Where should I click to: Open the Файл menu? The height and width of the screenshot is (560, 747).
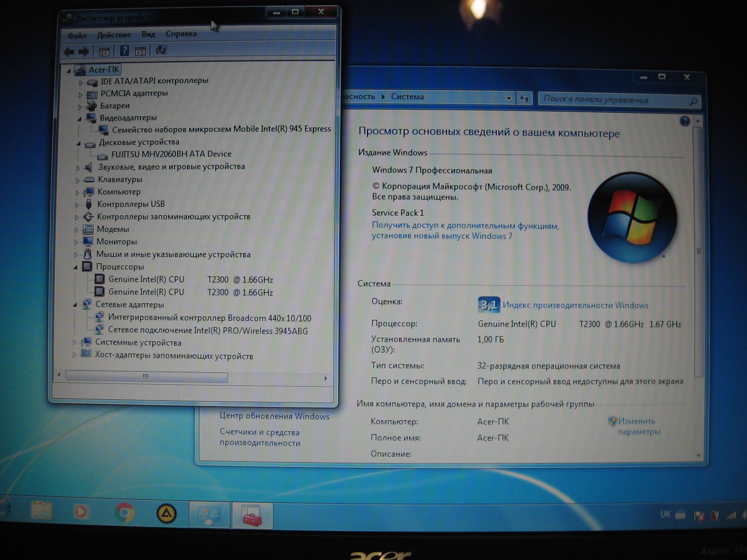click(77, 36)
